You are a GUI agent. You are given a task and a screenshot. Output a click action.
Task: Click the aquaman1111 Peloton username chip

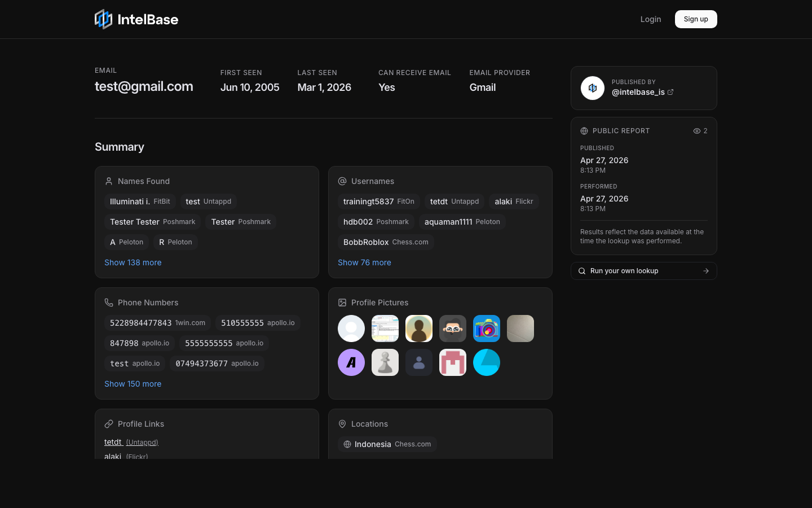point(462,222)
